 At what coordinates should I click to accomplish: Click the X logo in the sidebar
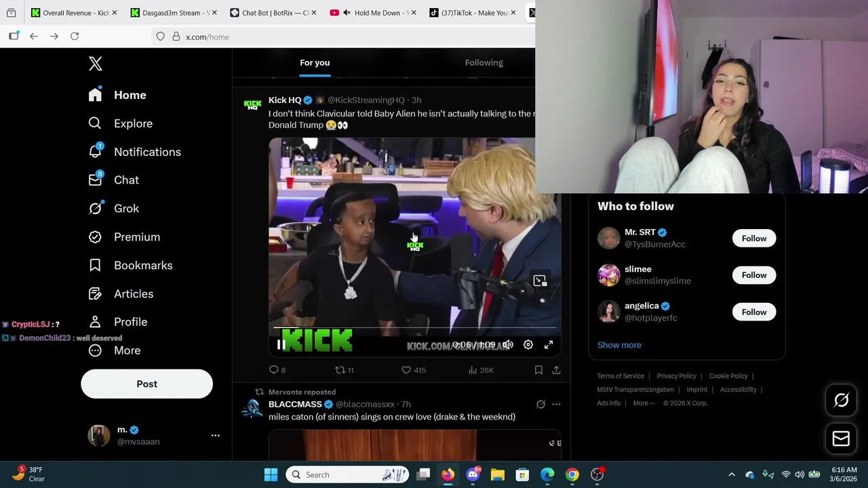coord(95,64)
